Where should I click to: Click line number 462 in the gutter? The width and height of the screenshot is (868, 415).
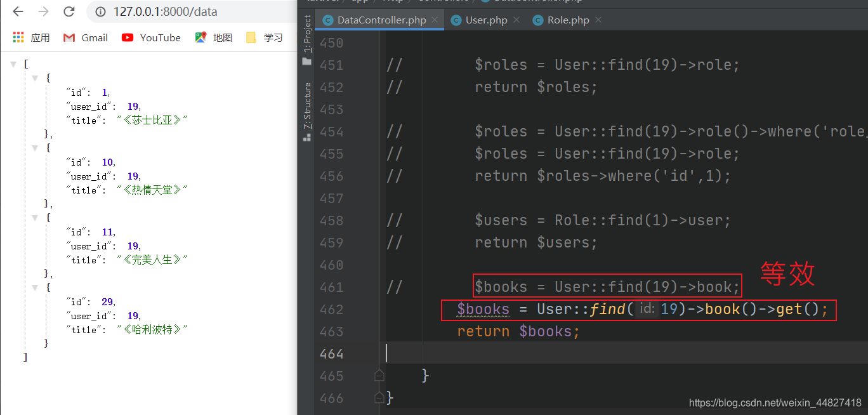click(x=331, y=309)
